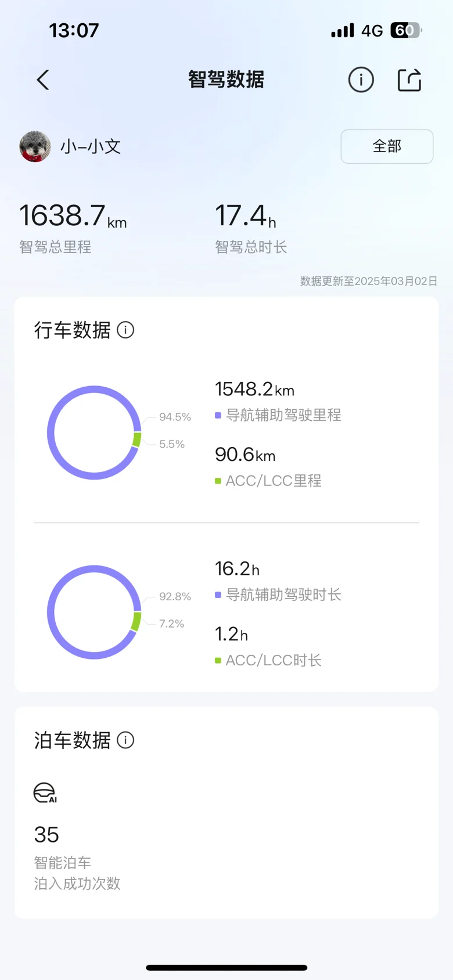Open info icon next to 行车数据
This screenshot has height=980, width=453.
[x=125, y=330]
